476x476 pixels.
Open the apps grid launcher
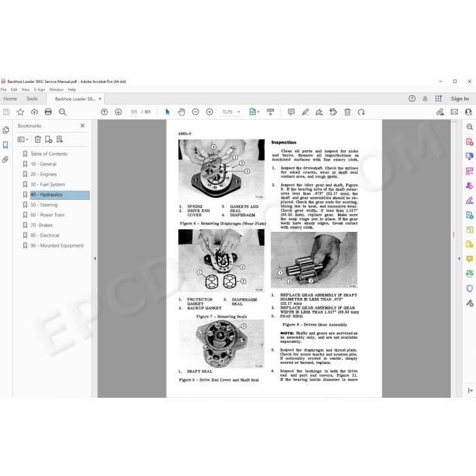coord(439,99)
